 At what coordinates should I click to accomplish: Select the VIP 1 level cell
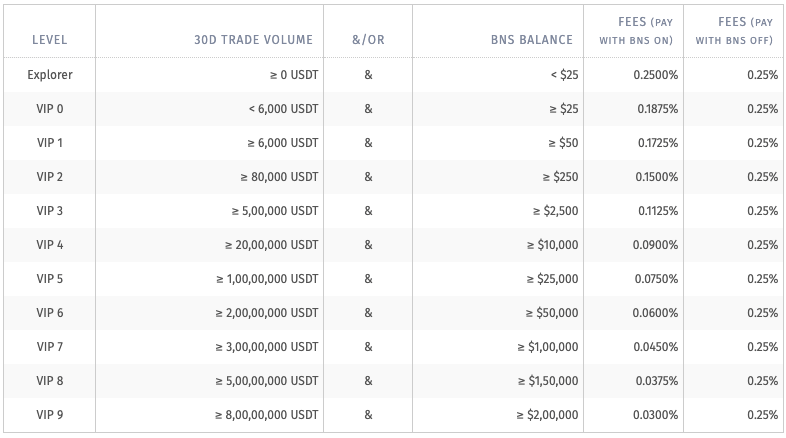coord(50,143)
